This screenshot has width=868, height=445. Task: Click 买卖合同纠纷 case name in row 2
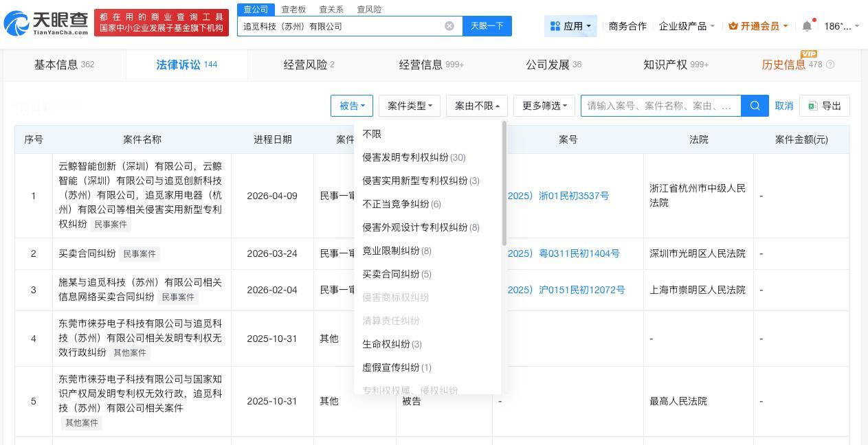click(87, 253)
